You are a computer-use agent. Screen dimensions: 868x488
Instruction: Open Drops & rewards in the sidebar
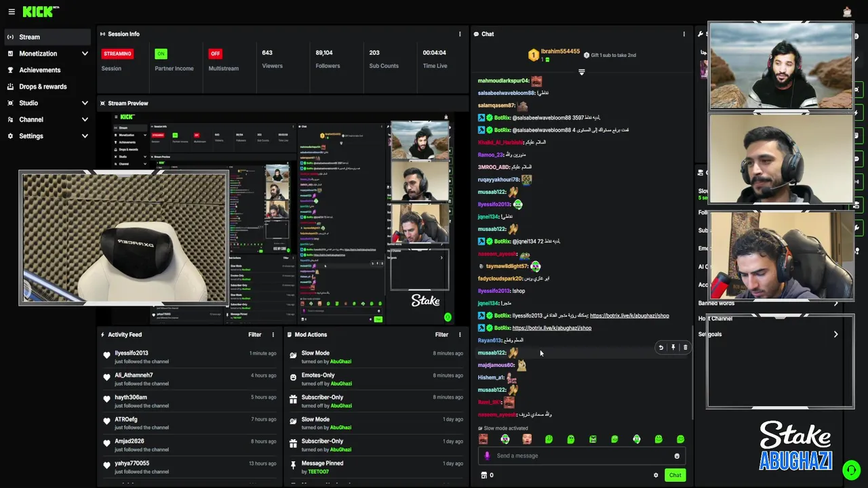click(x=46, y=86)
